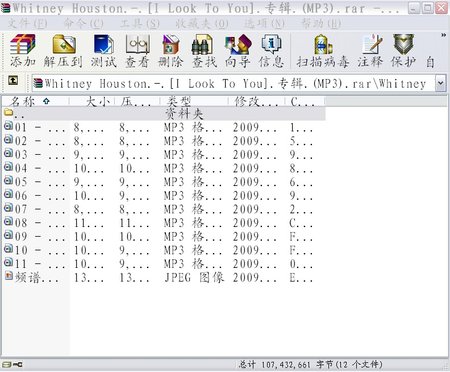Open the 命令(C) menu
The height and width of the screenshot is (372, 450).
[x=83, y=23]
